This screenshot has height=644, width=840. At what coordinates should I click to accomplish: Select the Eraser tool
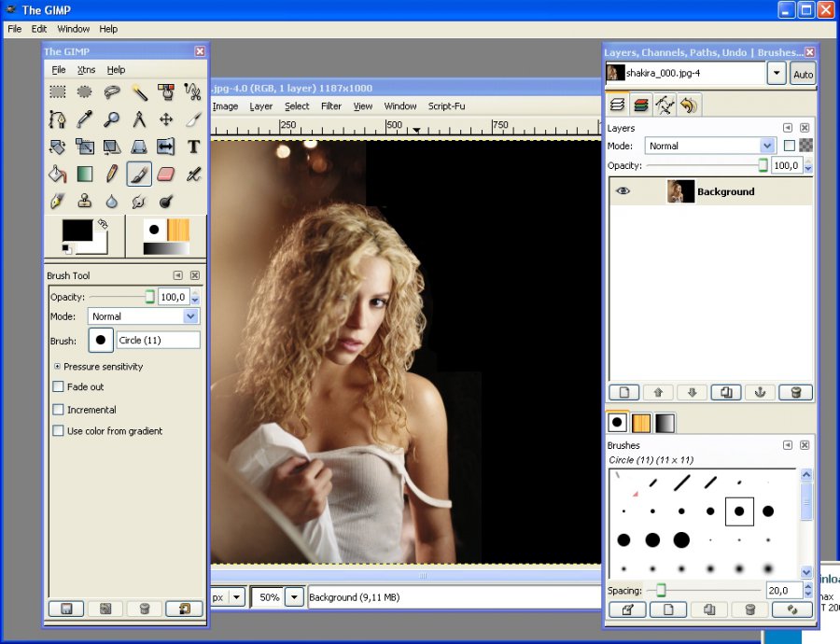coord(166,175)
